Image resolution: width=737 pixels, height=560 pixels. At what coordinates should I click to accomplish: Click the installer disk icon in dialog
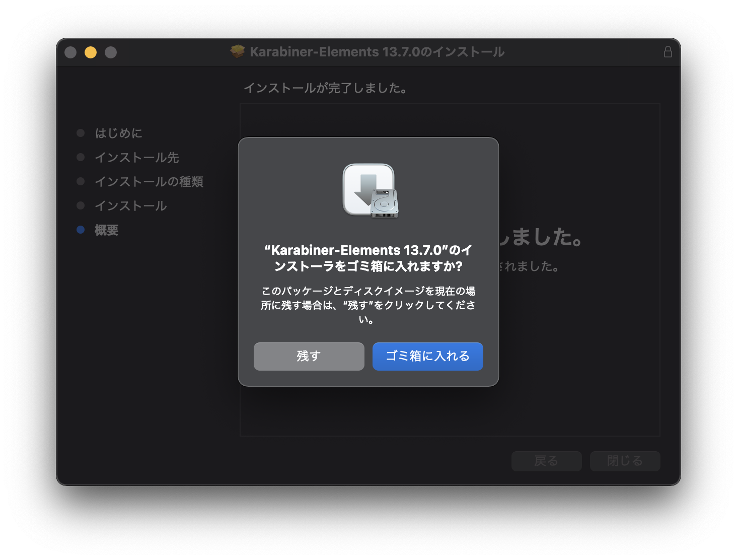tap(371, 191)
